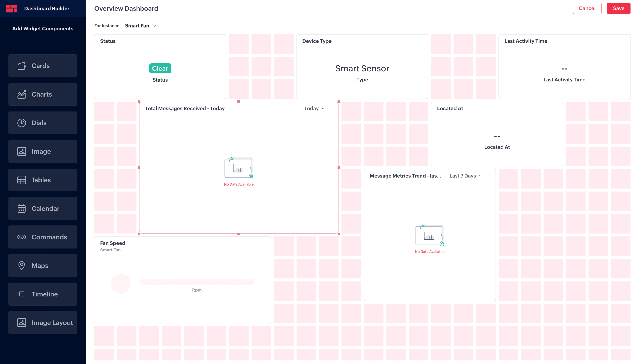639x364 pixels.
Task: Click the Cards widget icon
Action: click(x=21, y=66)
